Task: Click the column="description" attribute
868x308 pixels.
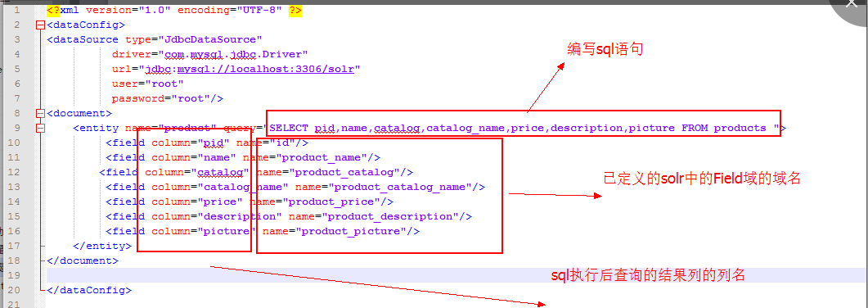Action: pos(217,216)
